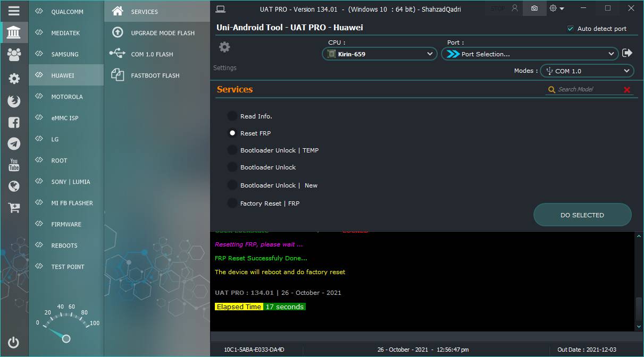
Task: Toggle the Auto detect port checkbox
Action: [570, 29]
